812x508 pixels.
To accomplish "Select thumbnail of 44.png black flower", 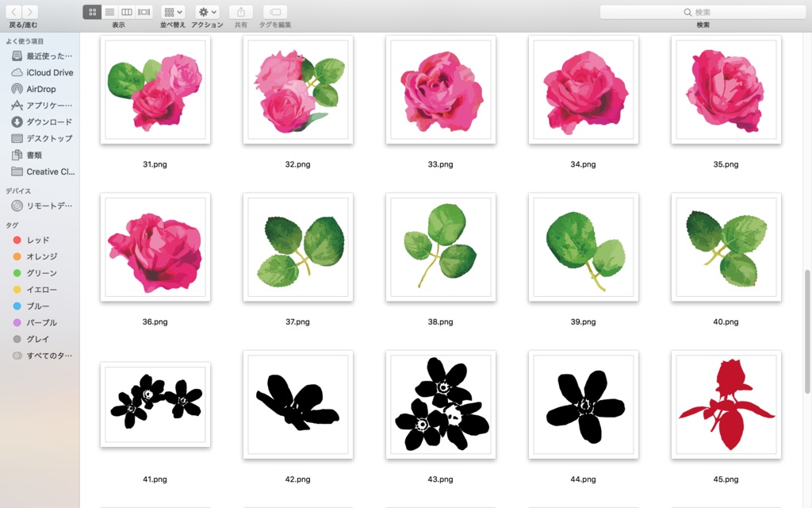I will click(583, 405).
